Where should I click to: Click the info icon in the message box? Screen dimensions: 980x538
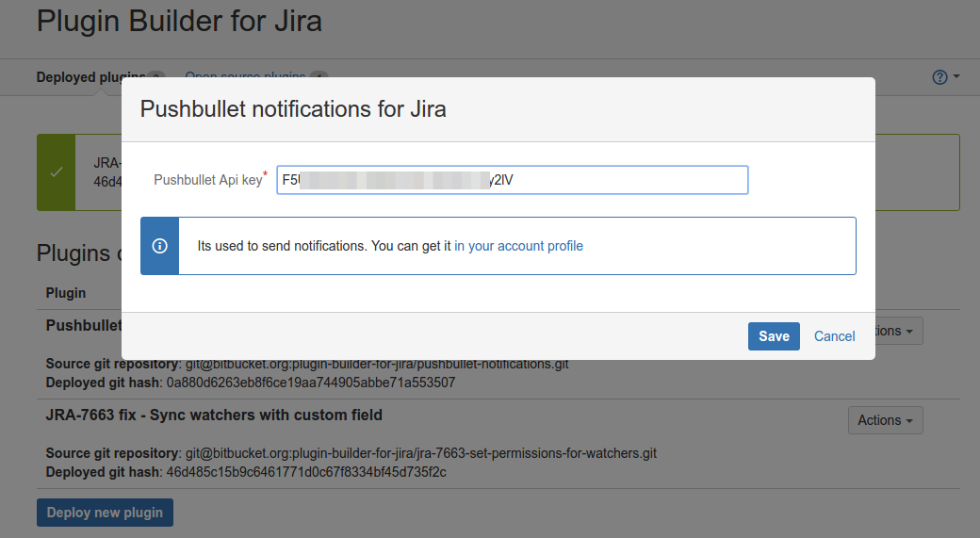tap(160, 246)
